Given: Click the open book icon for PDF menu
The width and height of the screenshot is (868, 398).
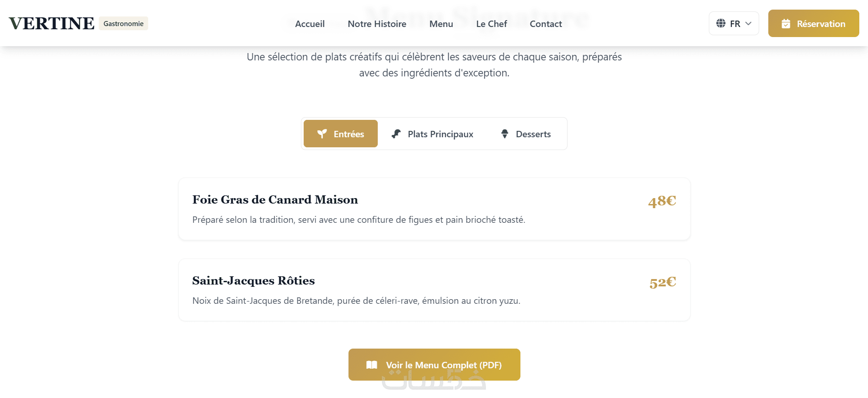Looking at the screenshot, I should pos(372,365).
